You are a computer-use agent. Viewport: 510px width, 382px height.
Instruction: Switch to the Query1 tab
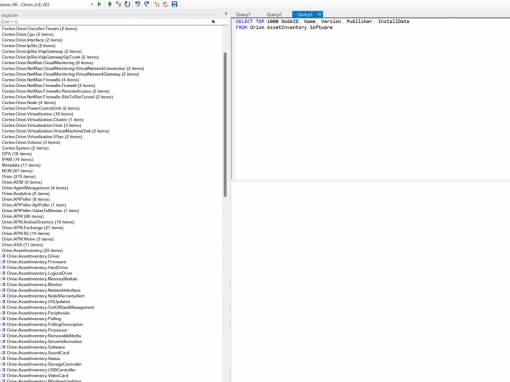tap(243, 14)
